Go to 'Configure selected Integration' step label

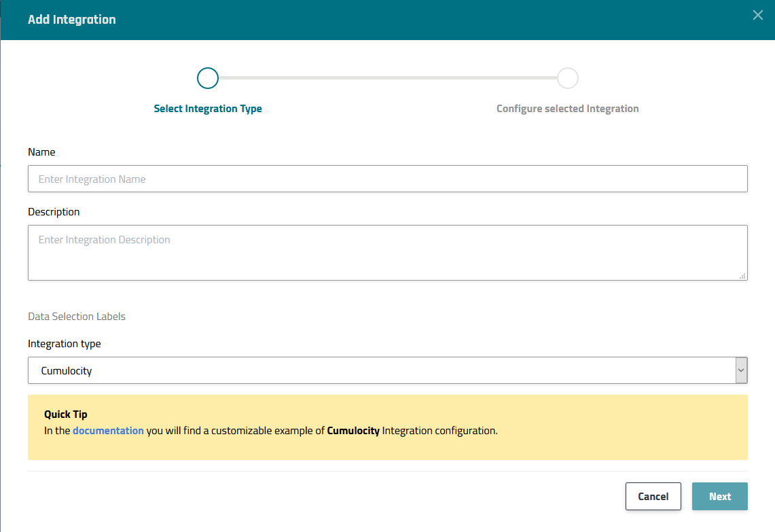[x=567, y=109]
